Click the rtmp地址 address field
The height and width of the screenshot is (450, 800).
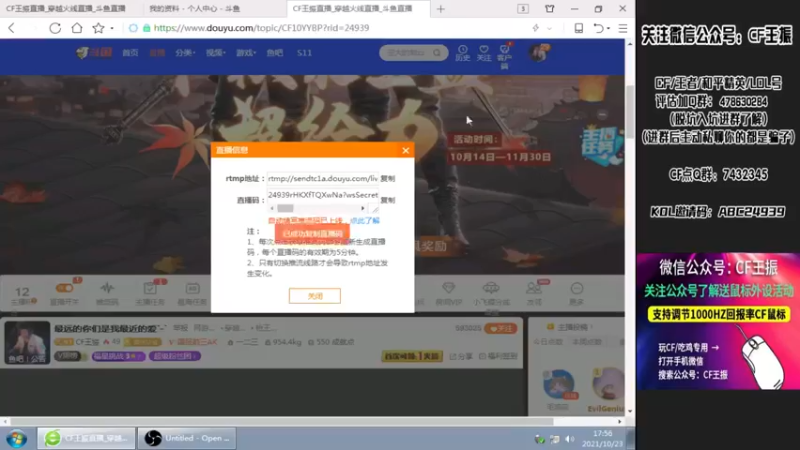(322, 179)
